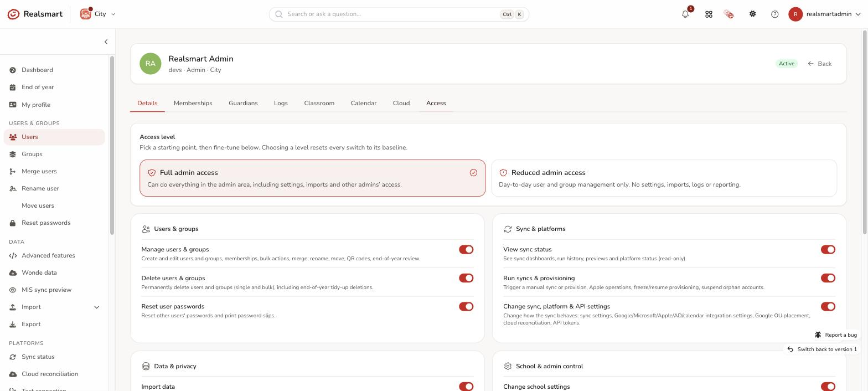Click the City school logo icon
This screenshot has height=391, width=868.
[x=86, y=14]
